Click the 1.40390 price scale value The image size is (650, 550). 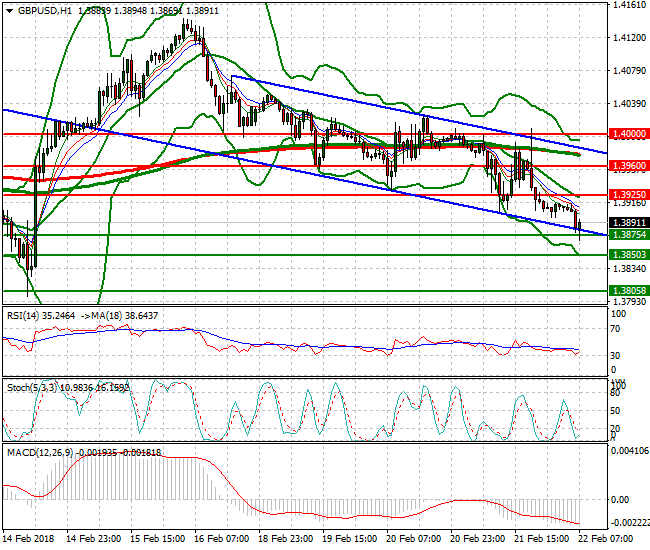tap(630, 104)
